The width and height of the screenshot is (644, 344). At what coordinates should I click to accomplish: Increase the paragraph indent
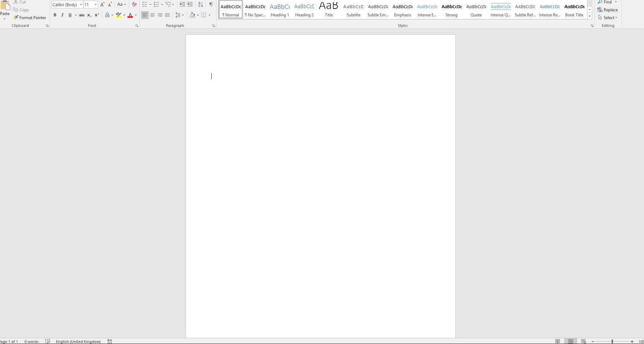tap(190, 4)
